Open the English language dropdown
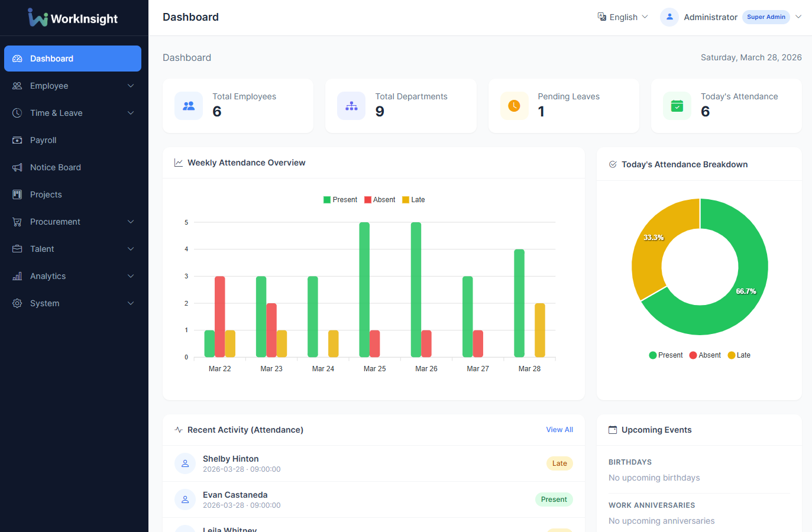 [622, 17]
